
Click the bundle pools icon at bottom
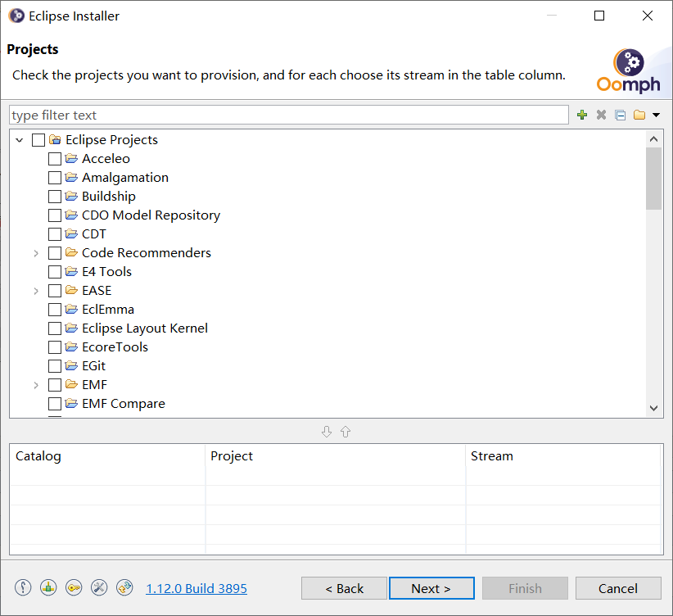point(48,587)
